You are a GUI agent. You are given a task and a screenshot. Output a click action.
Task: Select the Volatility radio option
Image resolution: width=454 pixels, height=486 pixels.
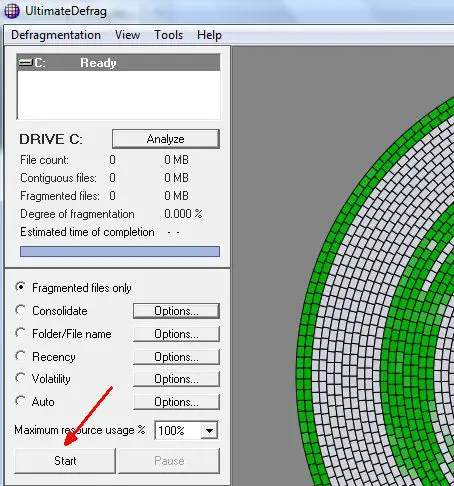[20, 378]
